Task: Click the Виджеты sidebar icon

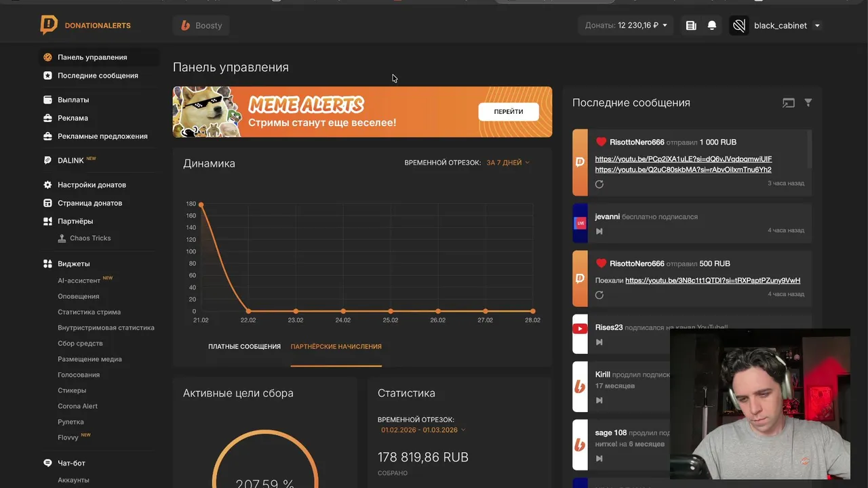Action: pyautogui.click(x=47, y=264)
